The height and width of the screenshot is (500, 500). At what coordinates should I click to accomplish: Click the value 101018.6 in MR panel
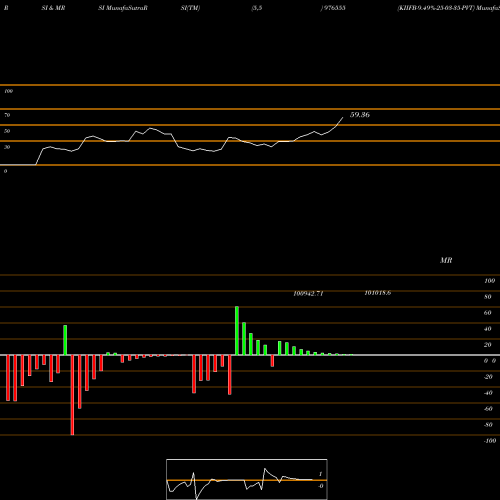tap(378, 293)
